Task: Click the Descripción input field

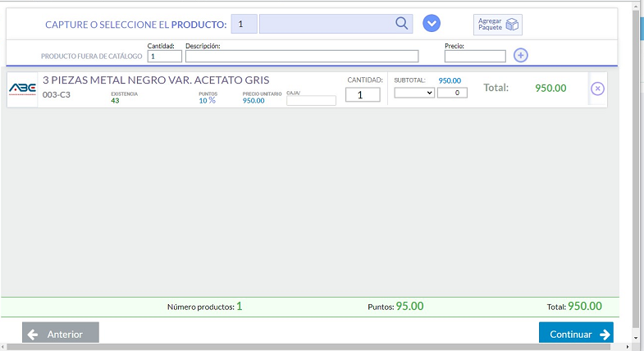Action: pos(302,57)
